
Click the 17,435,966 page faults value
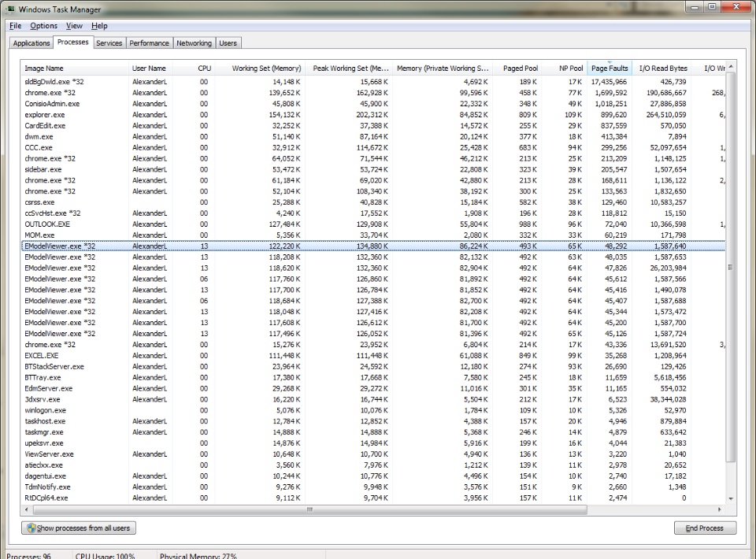point(610,82)
